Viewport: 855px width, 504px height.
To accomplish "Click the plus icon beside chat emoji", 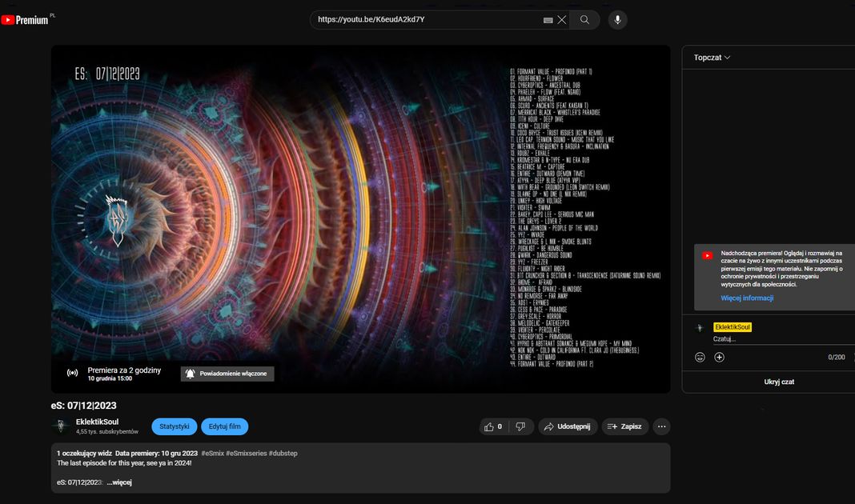I will [x=719, y=357].
